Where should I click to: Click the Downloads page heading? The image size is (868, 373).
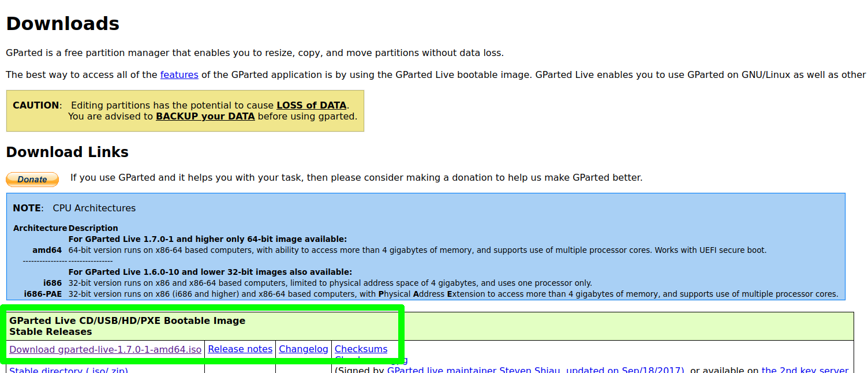tap(62, 24)
